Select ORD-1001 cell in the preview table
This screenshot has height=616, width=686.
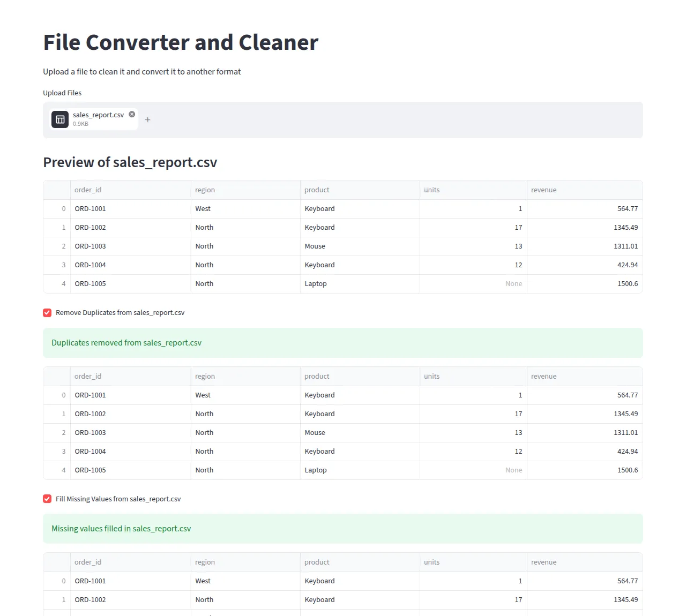[130, 209]
